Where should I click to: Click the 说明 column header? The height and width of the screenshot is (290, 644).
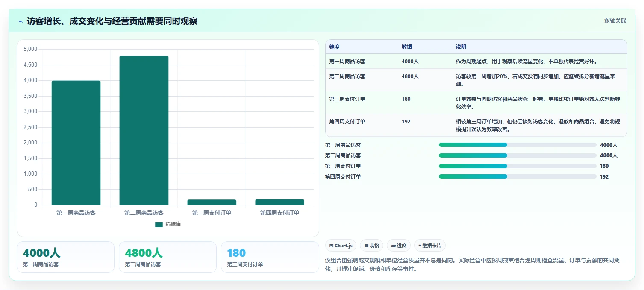click(461, 47)
